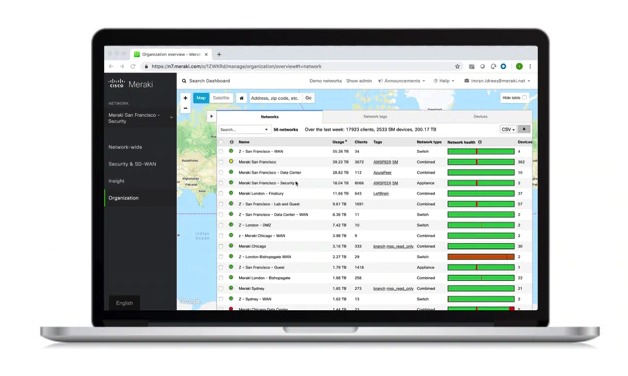Bookmark this page with the star icon

tap(457, 66)
